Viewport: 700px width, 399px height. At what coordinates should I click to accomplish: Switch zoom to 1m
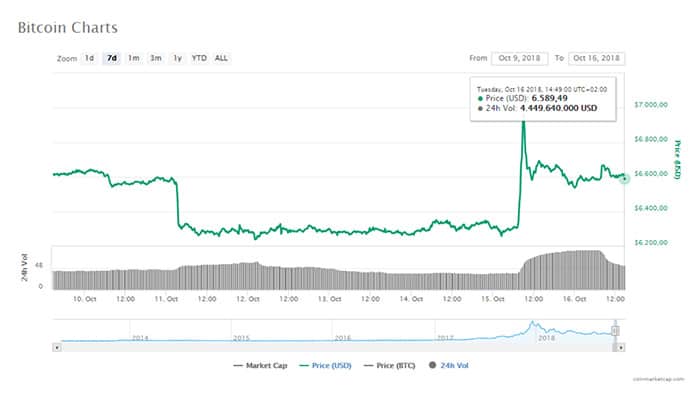point(133,58)
